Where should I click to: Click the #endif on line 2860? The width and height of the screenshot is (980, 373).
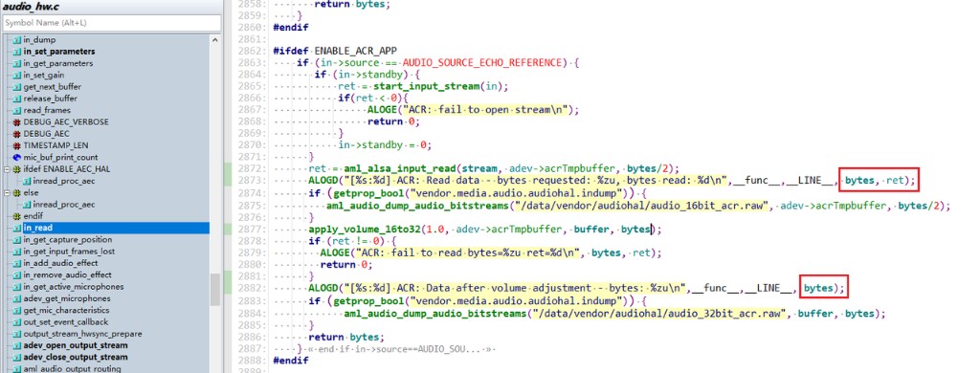(x=291, y=28)
